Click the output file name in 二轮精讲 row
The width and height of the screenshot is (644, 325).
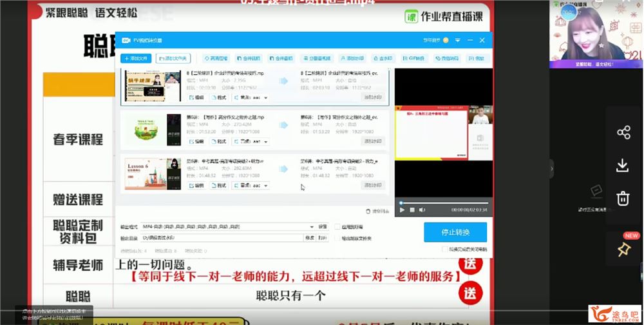click(339, 74)
